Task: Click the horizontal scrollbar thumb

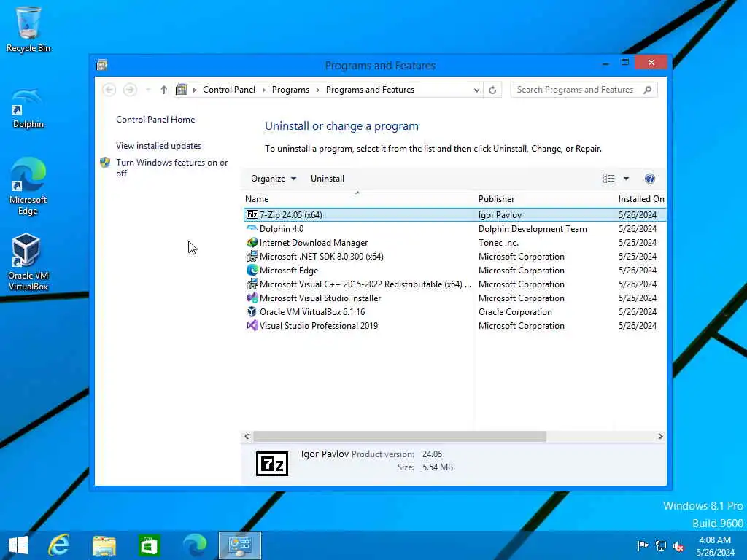Action: coord(400,436)
